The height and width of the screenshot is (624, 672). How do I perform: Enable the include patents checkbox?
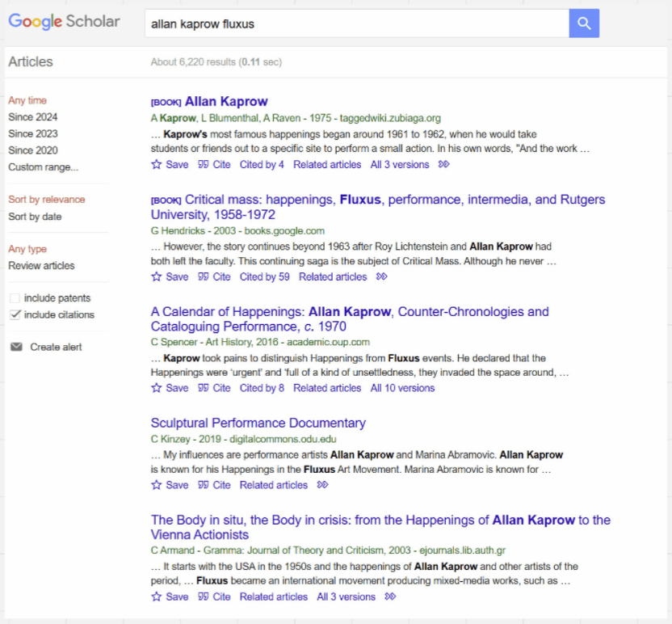click(15, 298)
